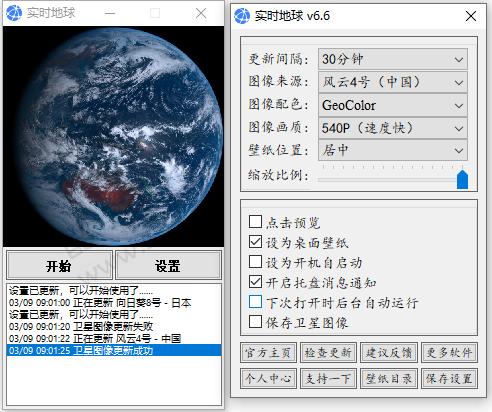
Task: Click the 建议反馈 button
Action: pos(389,352)
